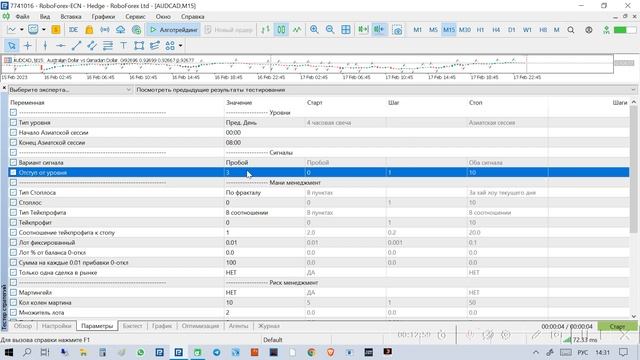The image size is (640, 360).
Task: Switch chart to line chart style
Action: (x=297, y=30)
